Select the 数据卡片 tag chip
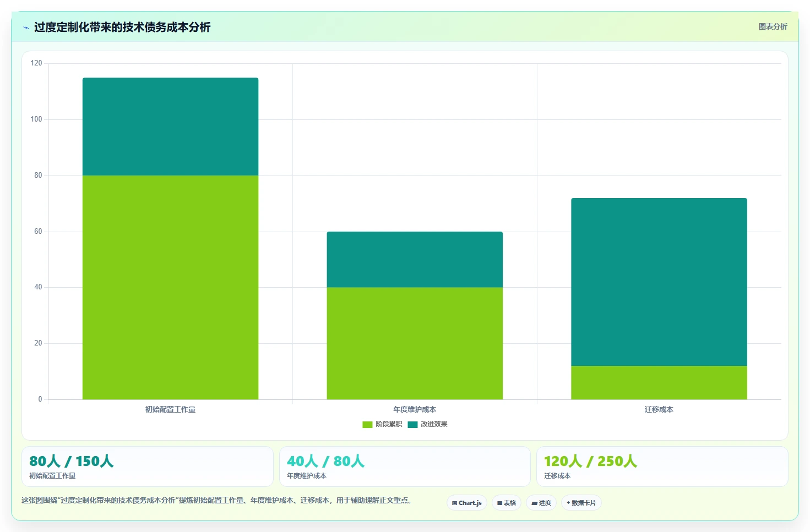 [581, 503]
